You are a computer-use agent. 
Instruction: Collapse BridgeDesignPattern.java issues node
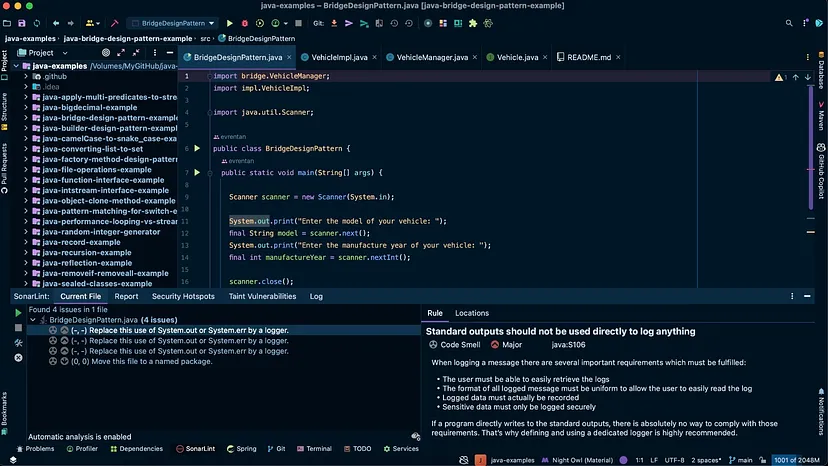pyautogui.click(x=33, y=320)
